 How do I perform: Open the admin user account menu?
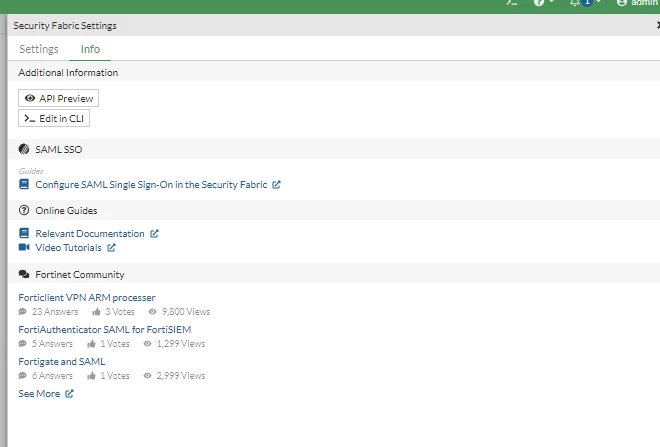click(638, 3)
